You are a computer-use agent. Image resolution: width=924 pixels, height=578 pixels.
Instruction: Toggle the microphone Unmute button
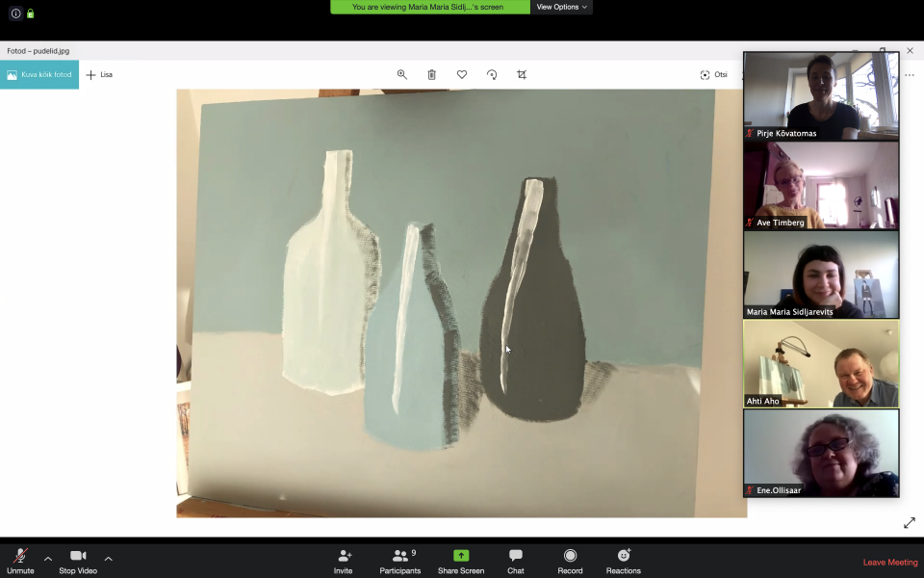[20, 561]
